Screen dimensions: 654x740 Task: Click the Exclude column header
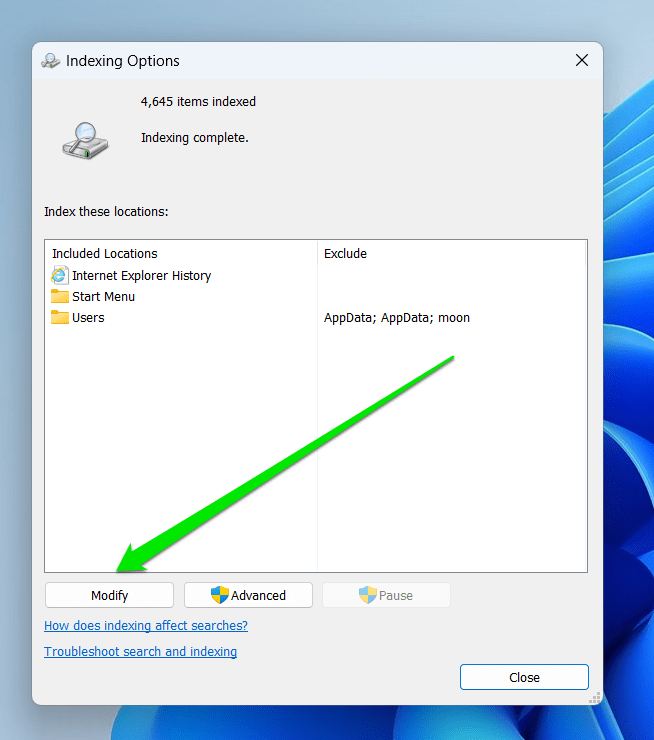point(452,253)
